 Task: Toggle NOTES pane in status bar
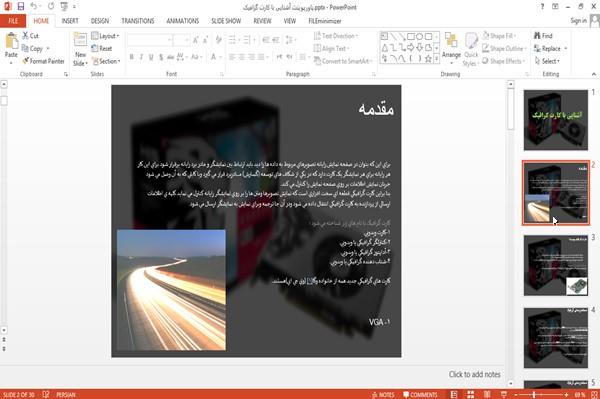pyautogui.click(x=383, y=395)
